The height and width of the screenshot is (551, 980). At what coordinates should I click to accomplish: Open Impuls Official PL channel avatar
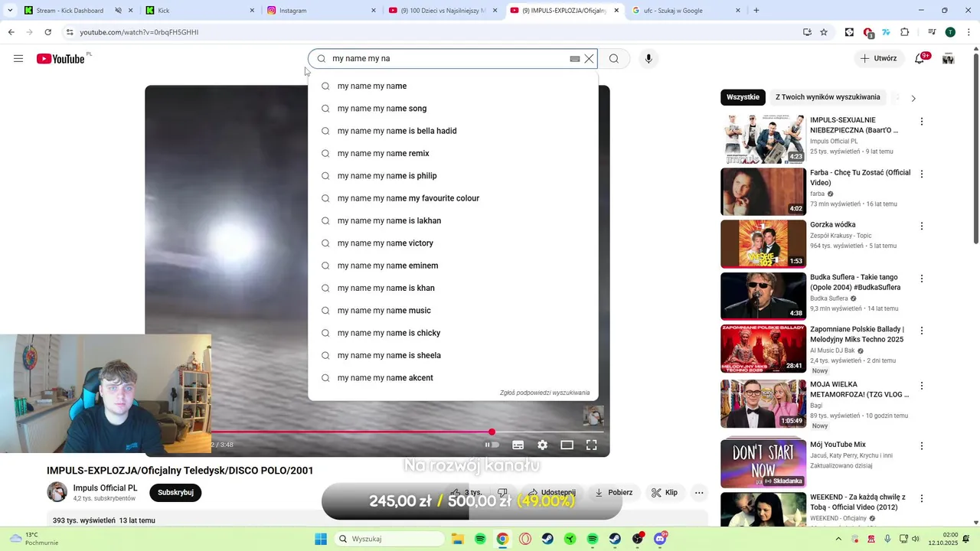(57, 492)
